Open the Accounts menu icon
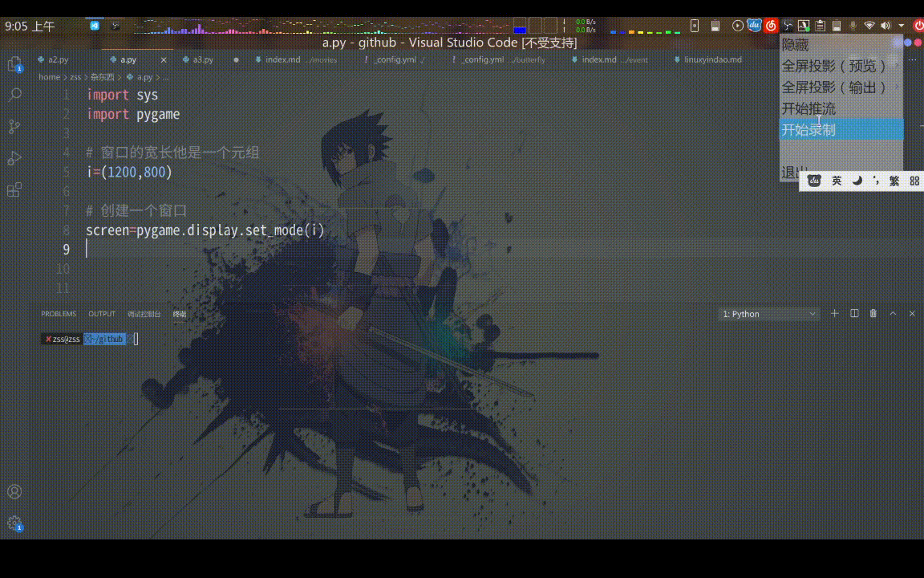924x578 pixels. (14, 491)
